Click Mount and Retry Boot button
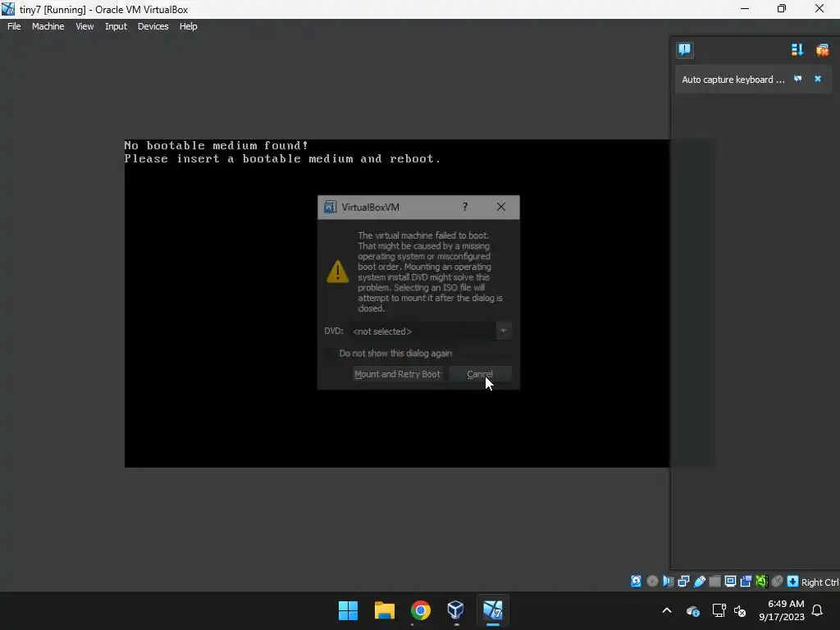This screenshot has width=840, height=630. click(x=398, y=374)
